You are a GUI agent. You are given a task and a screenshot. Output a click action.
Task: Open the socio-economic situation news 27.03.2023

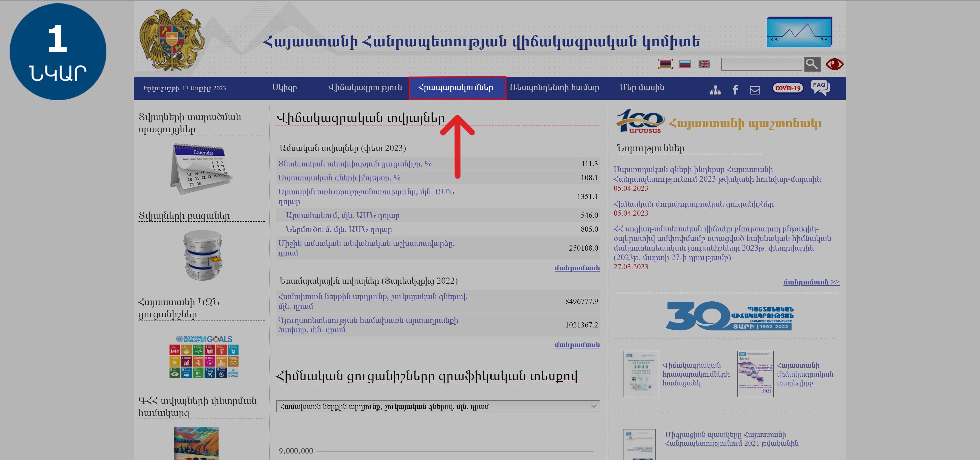click(x=722, y=243)
